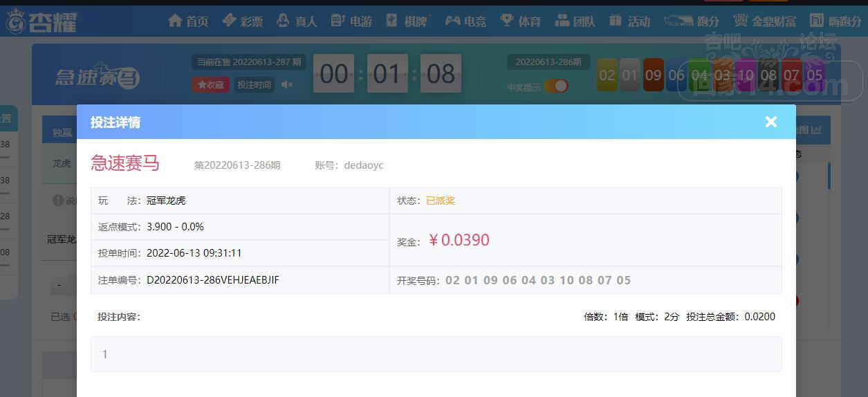Click the order time 2022-06-13 09:31:11
The image size is (868, 397).
[194, 253]
